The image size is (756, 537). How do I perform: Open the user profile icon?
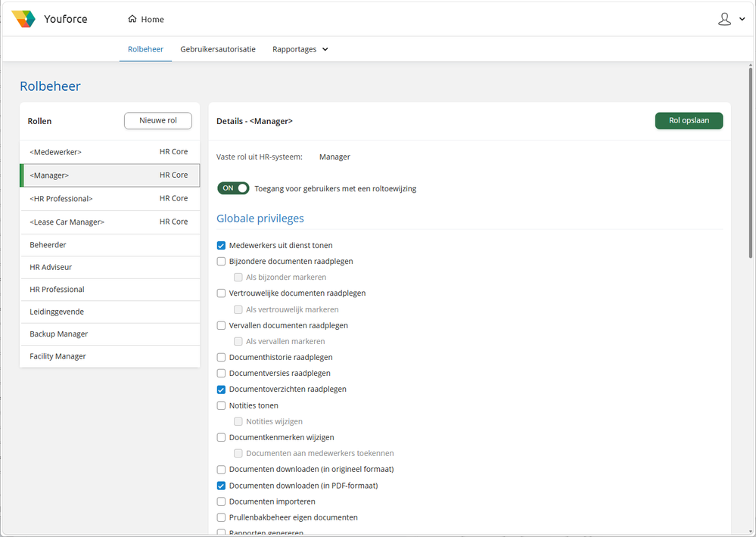724,19
